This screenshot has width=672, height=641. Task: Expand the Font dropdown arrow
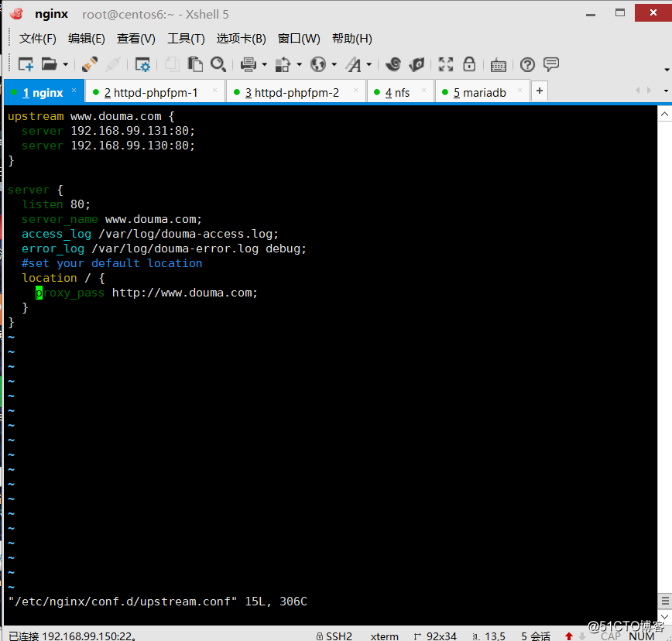tap(369, 65)
